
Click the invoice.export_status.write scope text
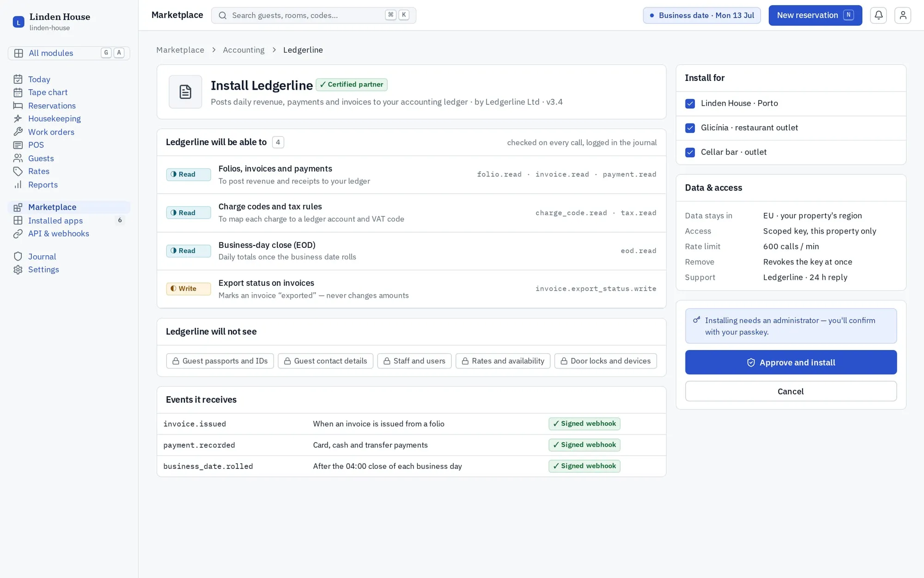click(x=596, y=289)
